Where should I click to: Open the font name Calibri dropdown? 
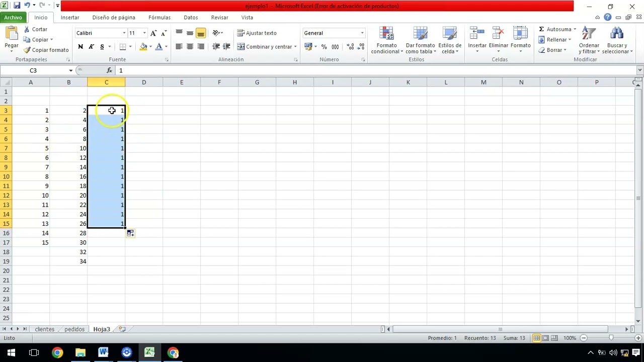(124, 33)
